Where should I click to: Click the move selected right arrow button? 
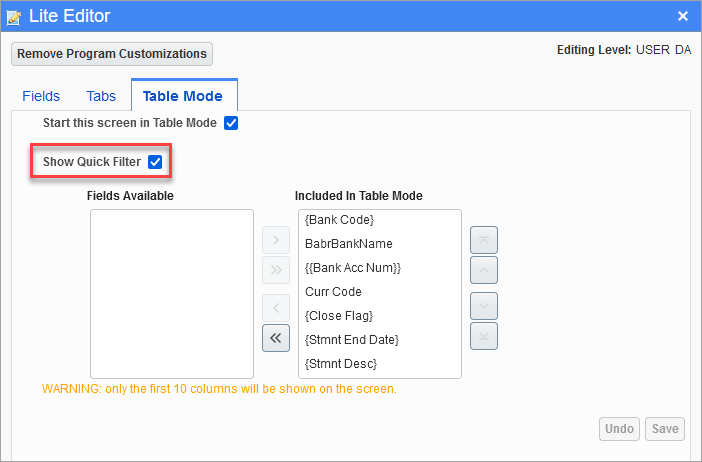pyautogui.click(x=276, y=240)
